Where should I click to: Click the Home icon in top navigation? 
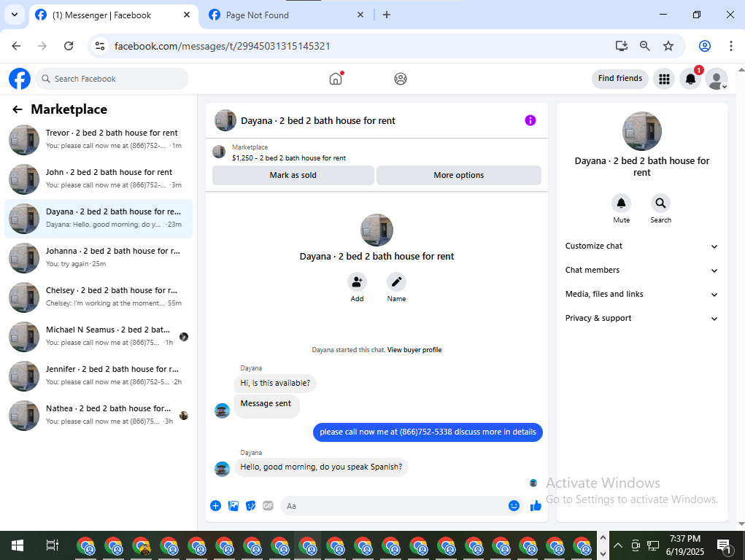pyautogui.click(x=336, y=78)
